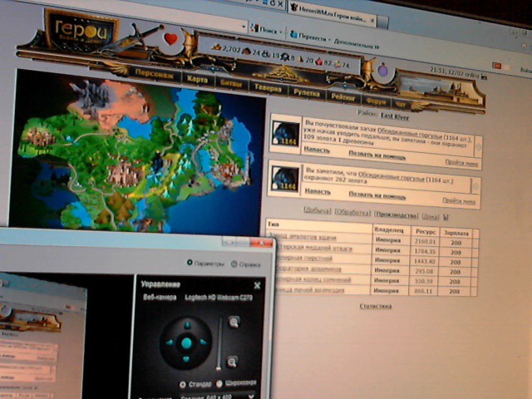
Task: Click Позвать на помощь in second encounter
Action: pyautogui.click(x=377, y=195)
